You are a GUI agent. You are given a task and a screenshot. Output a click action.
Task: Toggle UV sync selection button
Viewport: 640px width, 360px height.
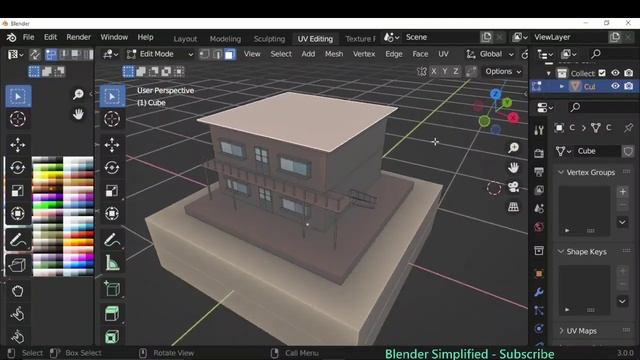click(35, 54)
